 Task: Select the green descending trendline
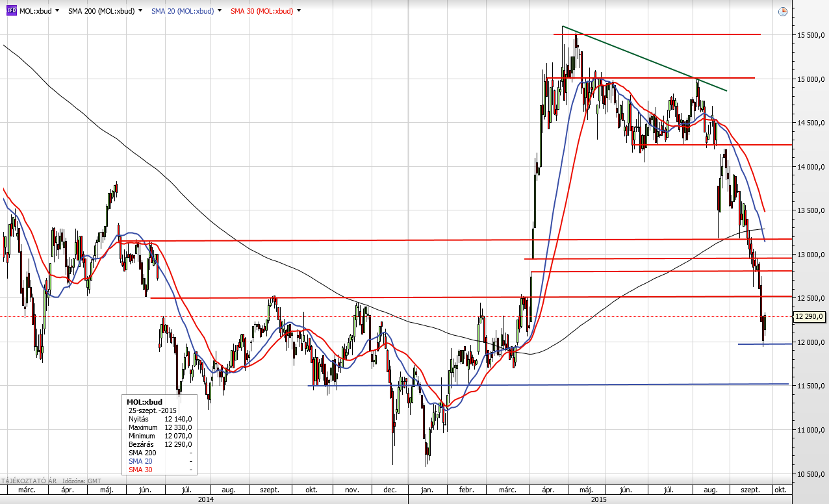pos(644,59)
